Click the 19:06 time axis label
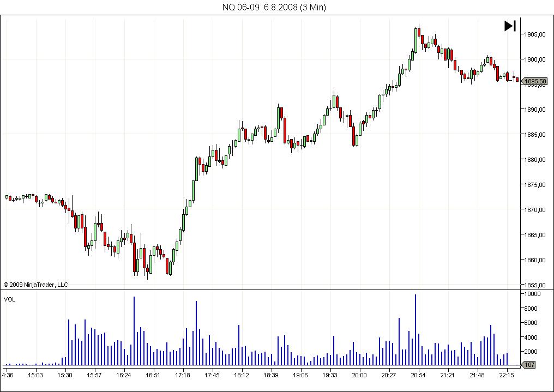The height and width of the screenshot is (392, 554). pyautogui.click(x=300, y=375)
